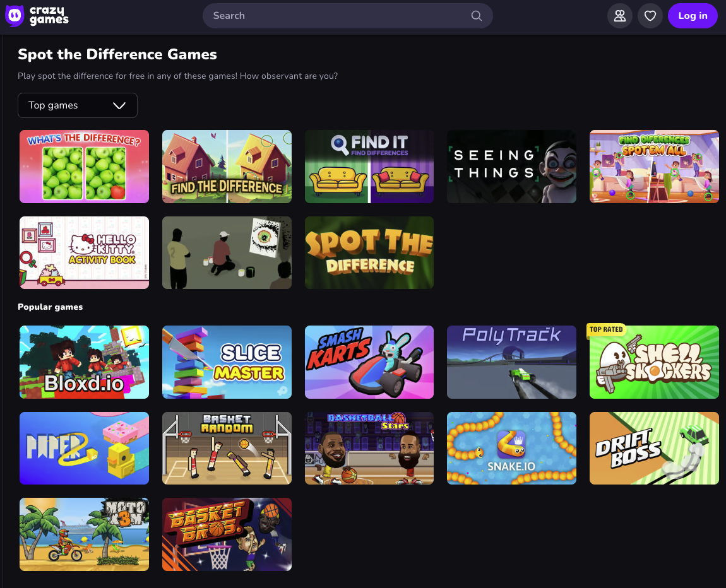This screenshot has width=726, height=588.
Task: Open Hello Kitty Activity Book game
Action: (84, 252)
